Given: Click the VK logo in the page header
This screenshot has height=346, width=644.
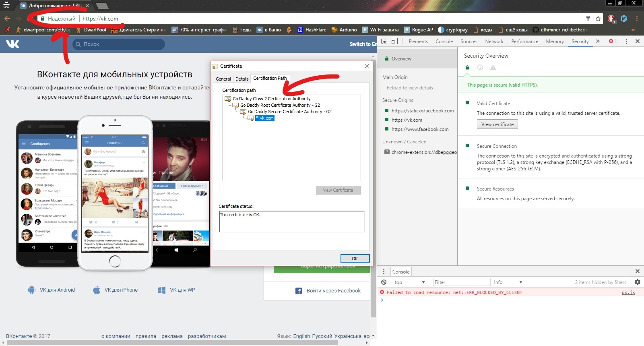Looking at the screenshot, I should point(12,44).
